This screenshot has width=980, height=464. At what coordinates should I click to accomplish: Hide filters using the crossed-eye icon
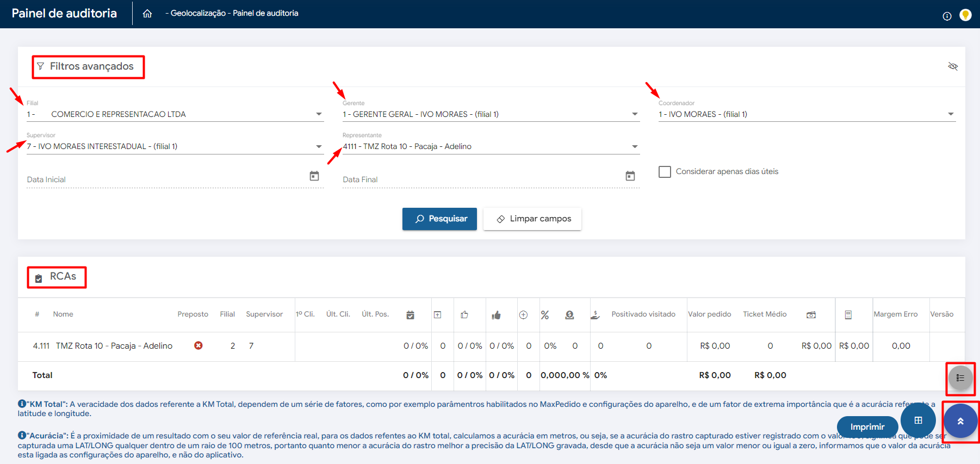click(953, 66)
